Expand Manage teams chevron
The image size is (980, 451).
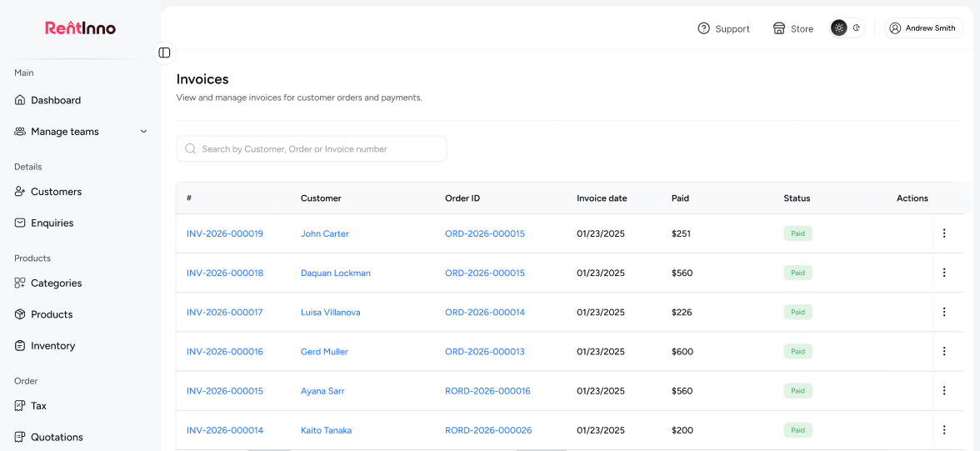pyautogui.click(x=143, y=132)
